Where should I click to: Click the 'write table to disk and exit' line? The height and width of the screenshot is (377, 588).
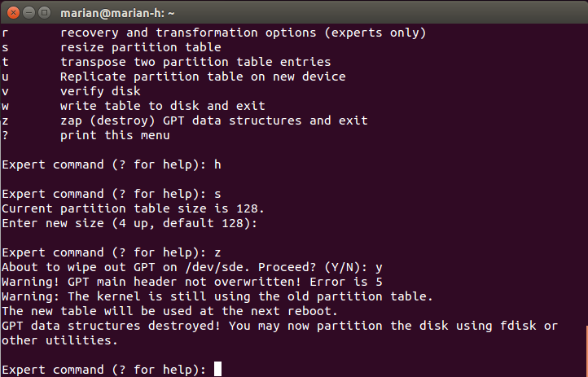click(x=134, y=106)
